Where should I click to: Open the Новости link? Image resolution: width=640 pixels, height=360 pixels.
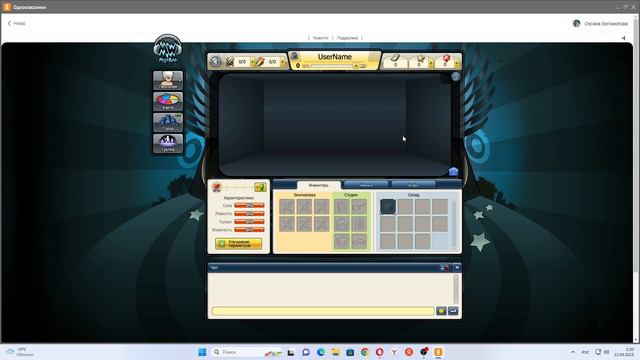coord(320,38)
